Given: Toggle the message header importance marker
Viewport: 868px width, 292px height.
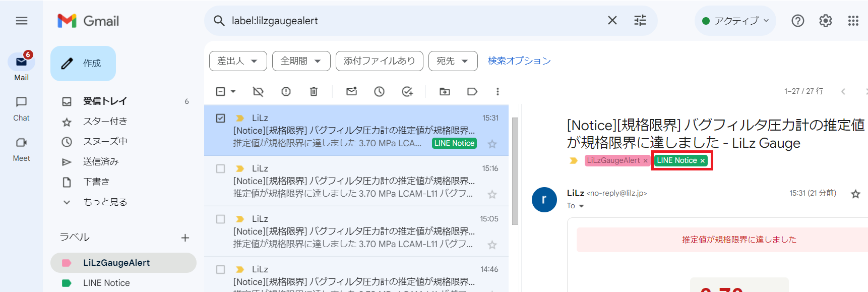Looking at the screenshot, I should [x=573, y=160].
